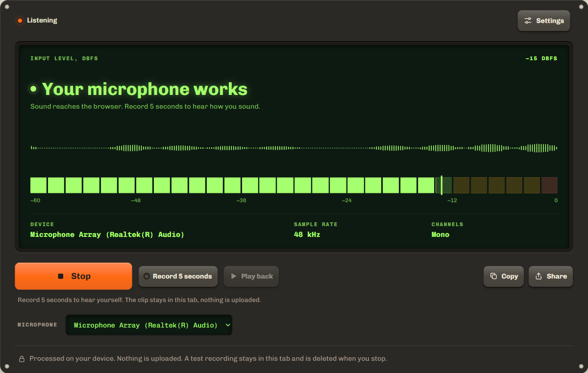Click the audio waveform display
588x373 pixels.
click(x=294, y=148)
